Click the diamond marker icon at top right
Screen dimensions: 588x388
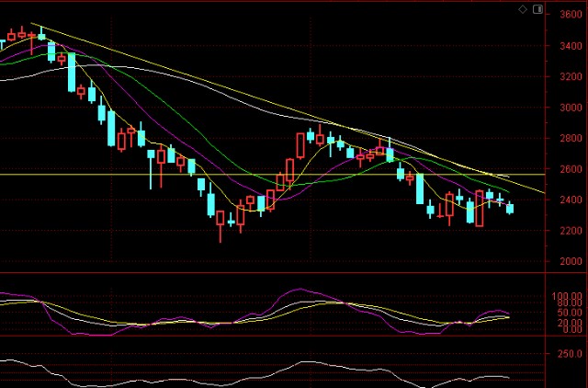(x=523, y=9)
